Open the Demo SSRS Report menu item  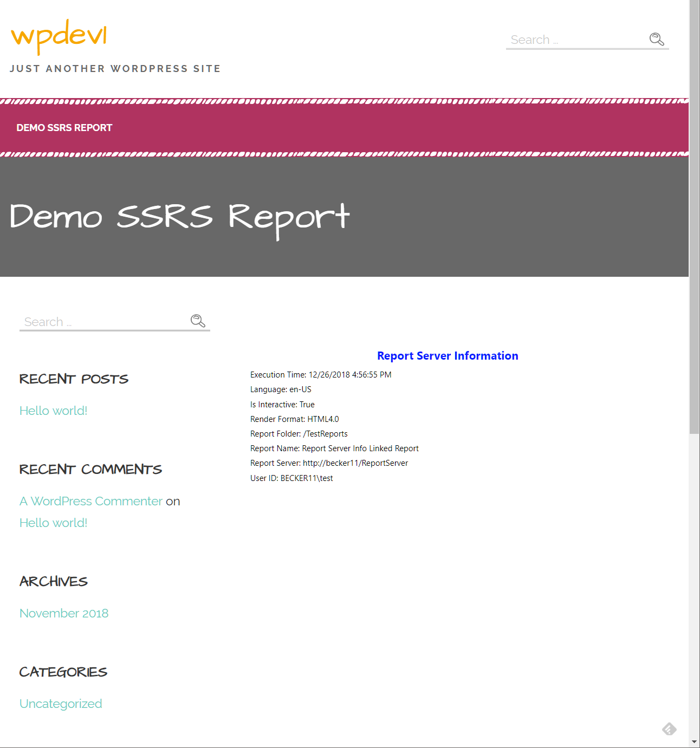click(x=64, y=128)
